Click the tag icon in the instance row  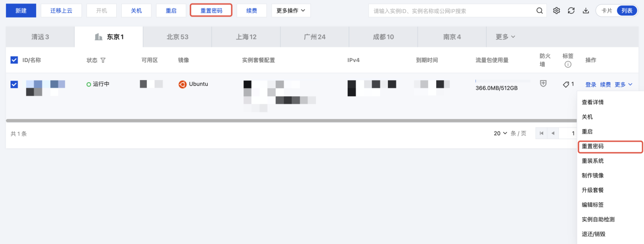pyautogui.click(x=566, y=85)
